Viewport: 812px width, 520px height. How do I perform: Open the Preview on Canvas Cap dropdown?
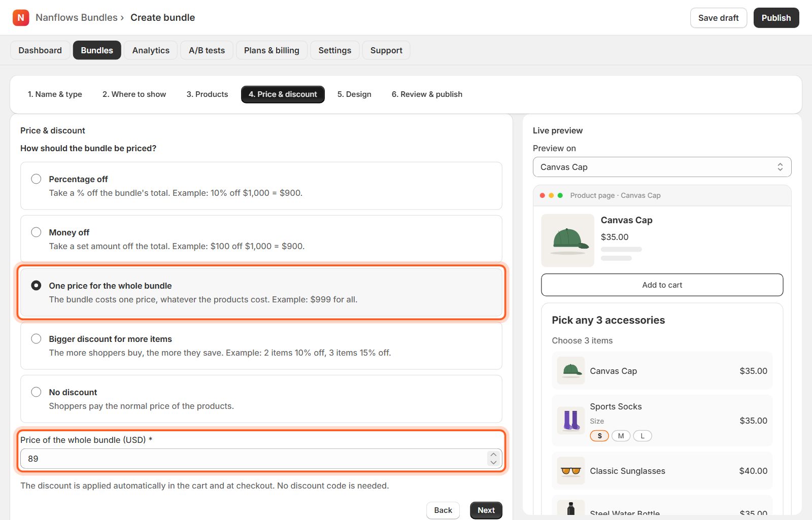662,167
